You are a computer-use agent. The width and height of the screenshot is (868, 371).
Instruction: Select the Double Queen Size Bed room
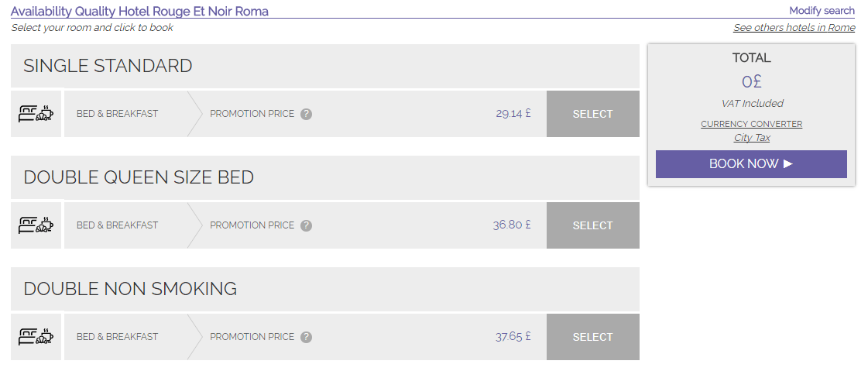pyautogui.click(x=593, y=225)
